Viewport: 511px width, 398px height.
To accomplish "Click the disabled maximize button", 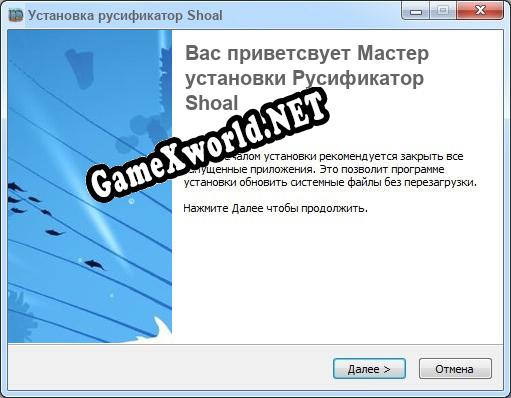I will click(x=443, y=11).
